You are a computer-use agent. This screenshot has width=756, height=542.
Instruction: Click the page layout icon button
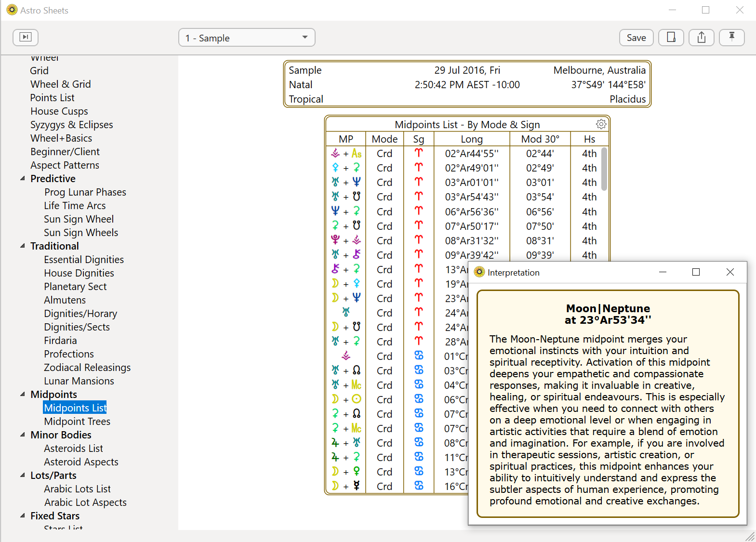671,37
